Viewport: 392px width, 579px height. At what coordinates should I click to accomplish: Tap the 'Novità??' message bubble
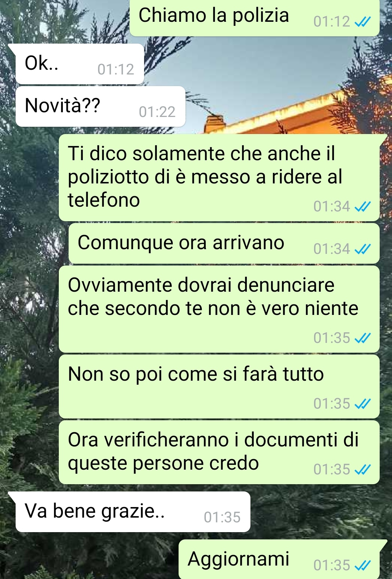point(101,106)
